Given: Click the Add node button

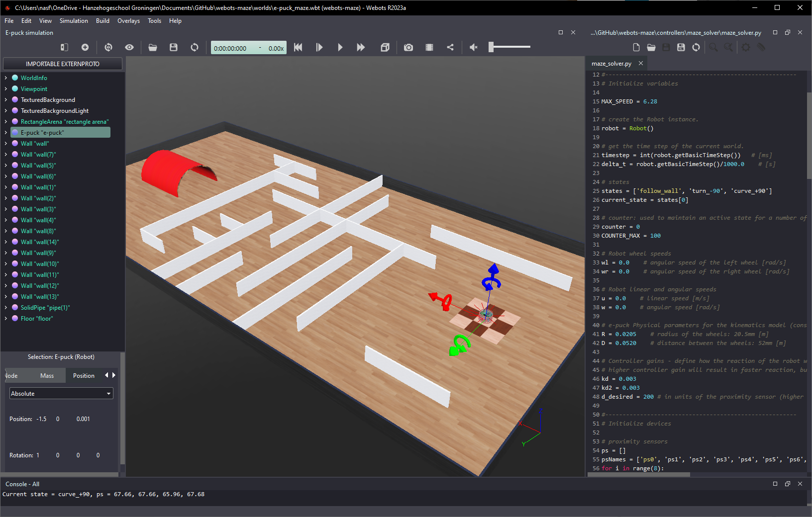Looking at the screenshot, I should coord(85,47).
